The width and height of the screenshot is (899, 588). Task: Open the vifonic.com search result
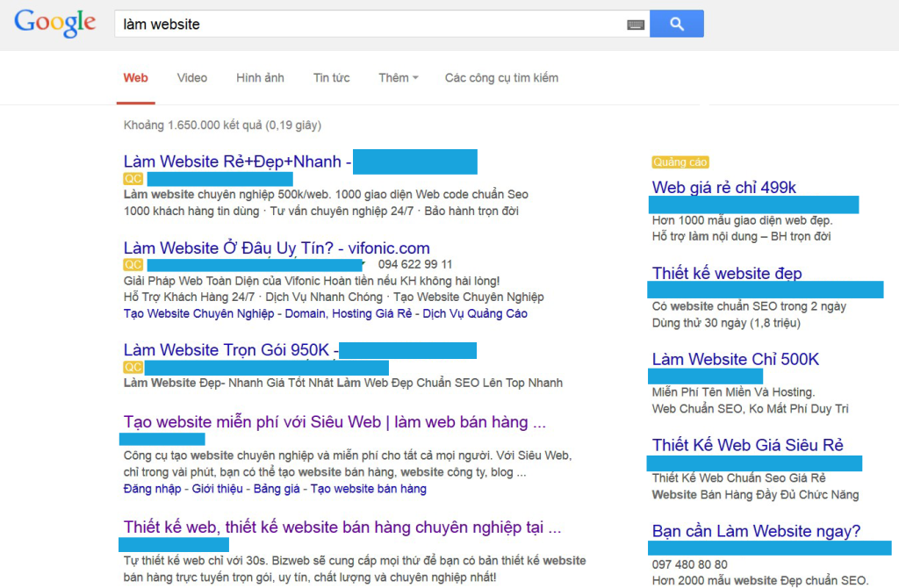pyautogui.click(x=278, y=247)
